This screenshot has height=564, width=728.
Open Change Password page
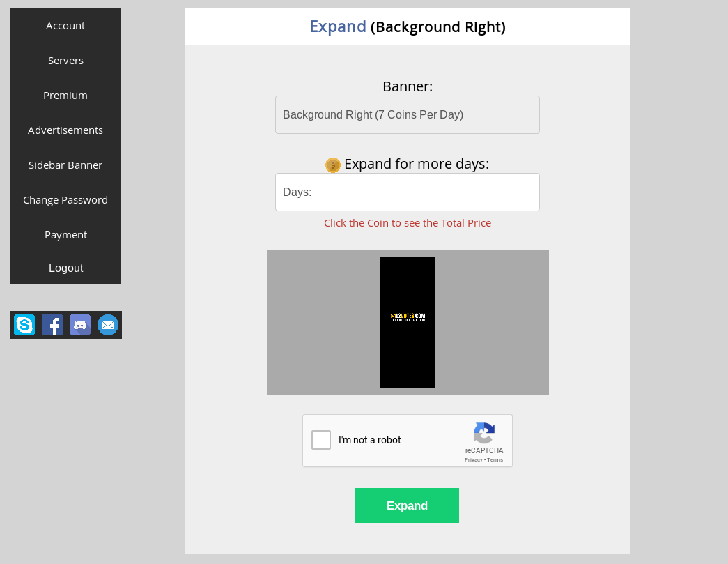coord(65,200)
